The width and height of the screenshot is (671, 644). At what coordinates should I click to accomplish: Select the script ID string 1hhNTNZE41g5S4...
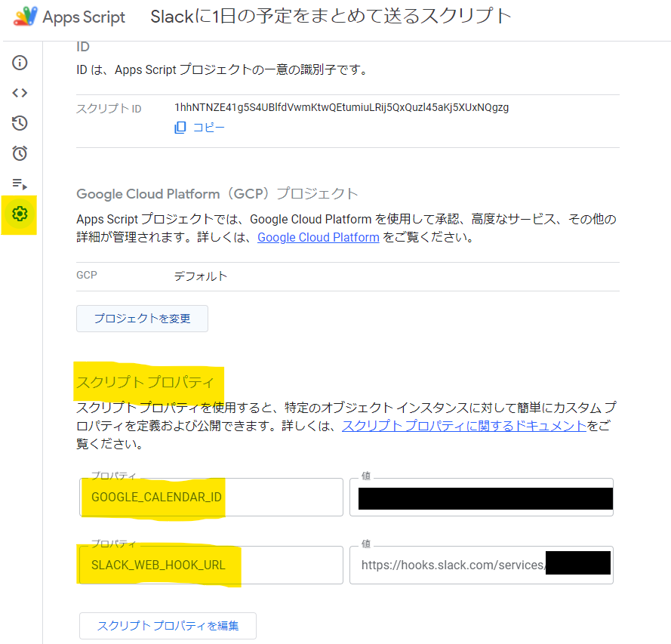pos(341,107)
